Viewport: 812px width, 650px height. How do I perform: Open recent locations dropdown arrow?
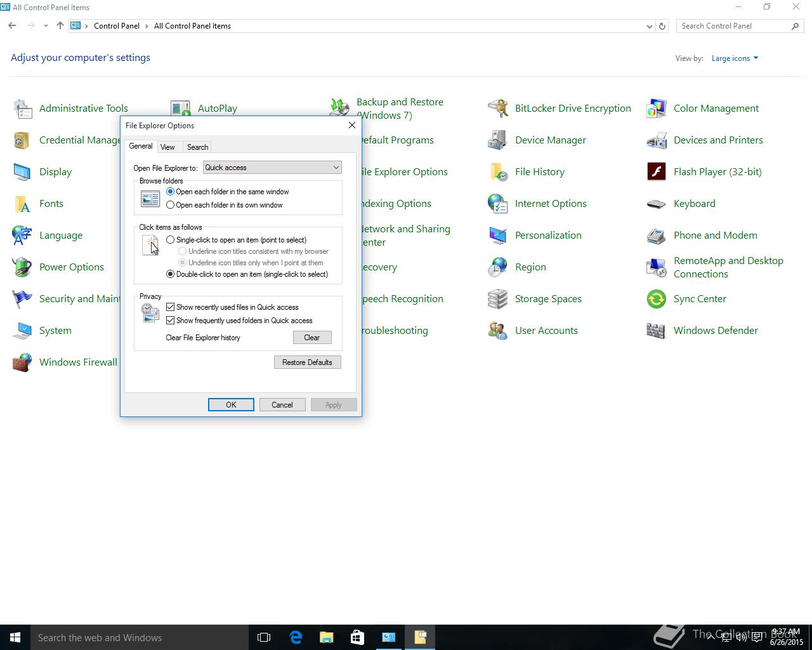[x=46, y=26]
